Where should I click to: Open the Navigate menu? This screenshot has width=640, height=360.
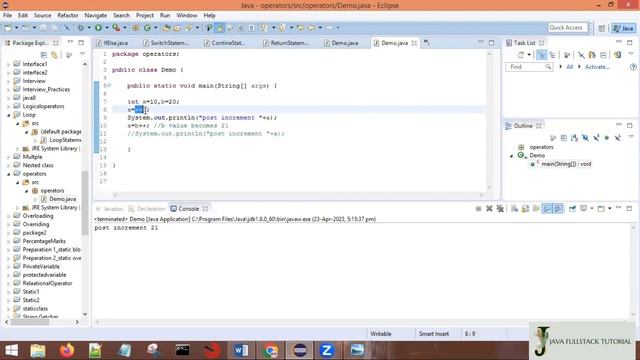pos(96,16)
